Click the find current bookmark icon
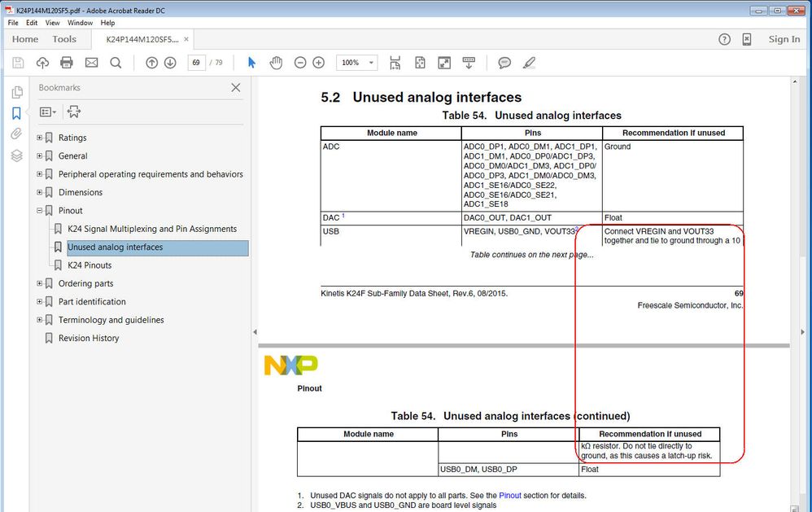Screen dimensions: 812x512 pyautogui.click(x=73, y=112)
